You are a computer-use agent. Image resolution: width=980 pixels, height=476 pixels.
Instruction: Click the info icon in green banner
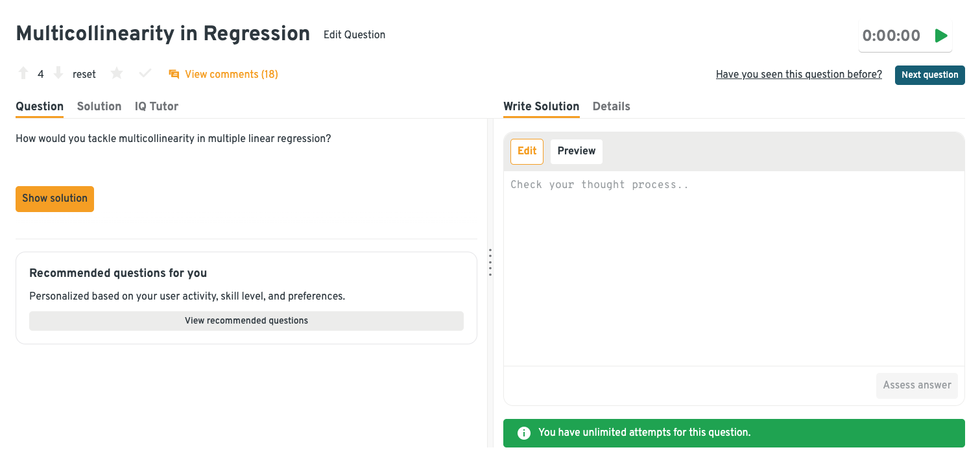tap(524, 433)
